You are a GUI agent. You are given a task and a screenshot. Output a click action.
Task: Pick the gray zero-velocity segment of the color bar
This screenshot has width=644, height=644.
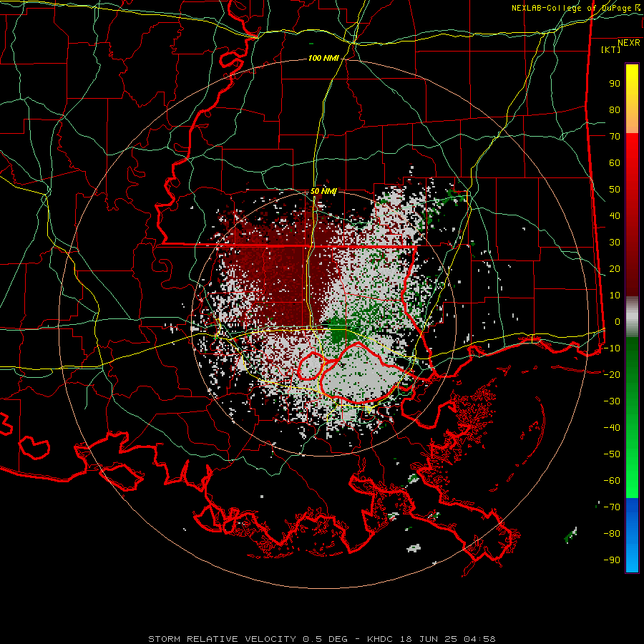632,317
